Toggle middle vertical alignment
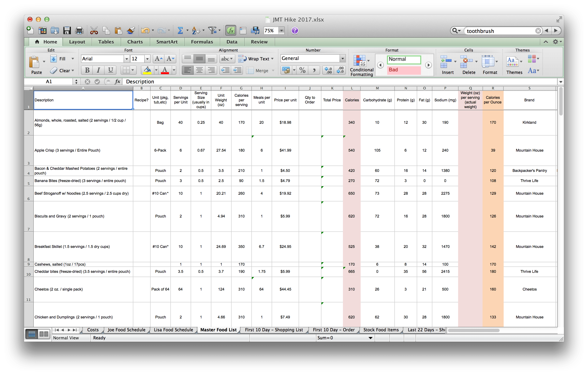Viewport: 588px width, 375px height. point(199,59)
